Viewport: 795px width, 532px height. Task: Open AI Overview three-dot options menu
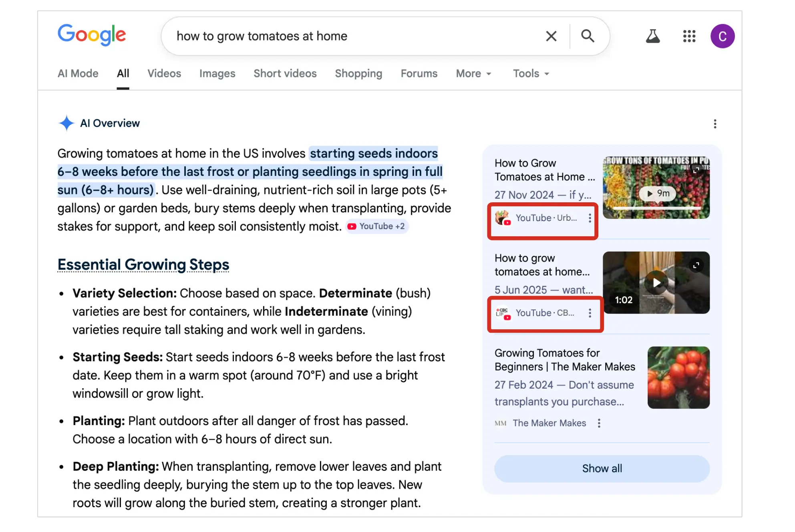[x=715, y=124]
